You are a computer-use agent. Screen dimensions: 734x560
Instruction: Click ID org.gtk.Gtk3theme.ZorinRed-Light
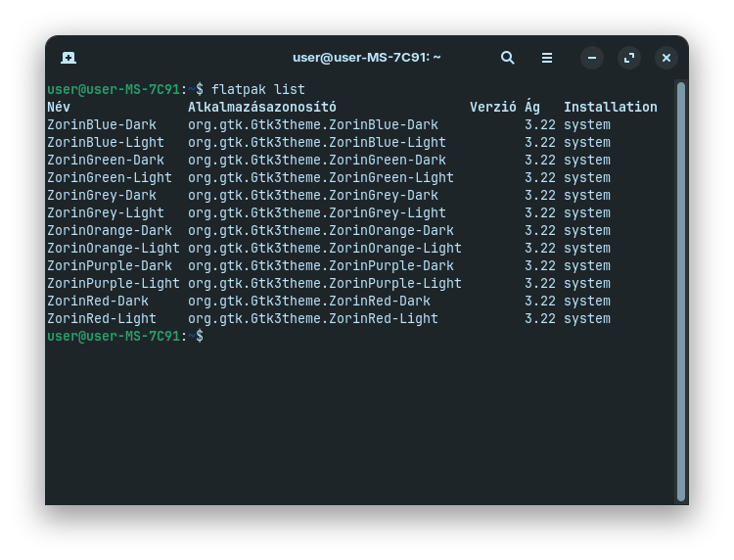[313, 318]
